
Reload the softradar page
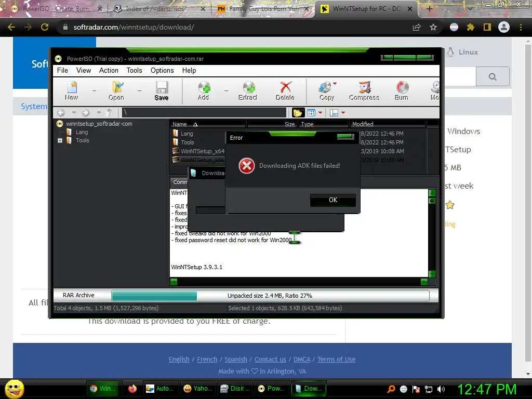pyautogui.click(x=45, y=27)
